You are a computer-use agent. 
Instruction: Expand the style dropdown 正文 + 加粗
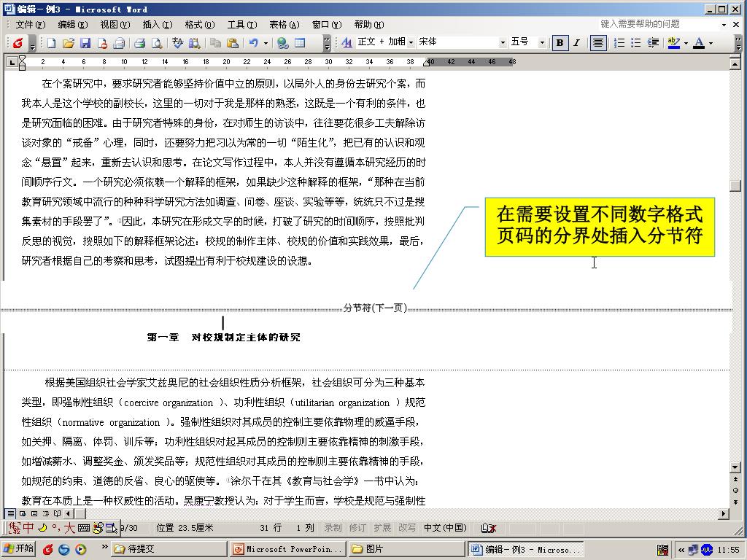(411, 42)
